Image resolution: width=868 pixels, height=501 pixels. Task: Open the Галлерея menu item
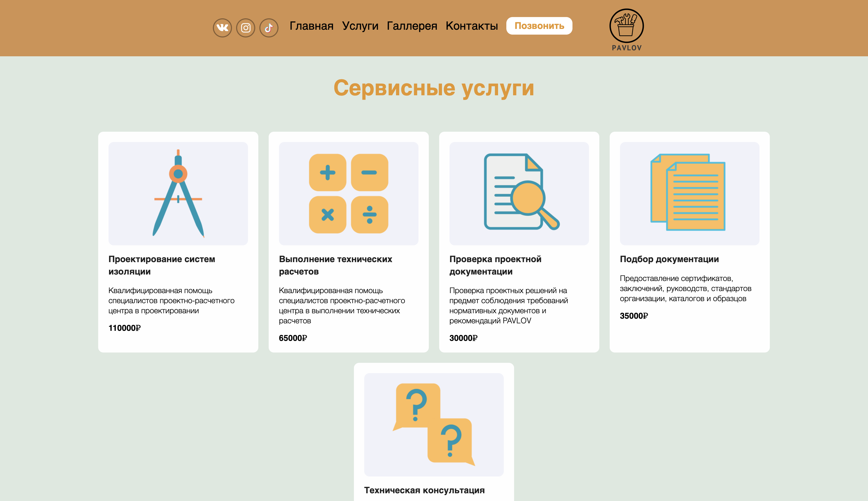tap(412, 26)
